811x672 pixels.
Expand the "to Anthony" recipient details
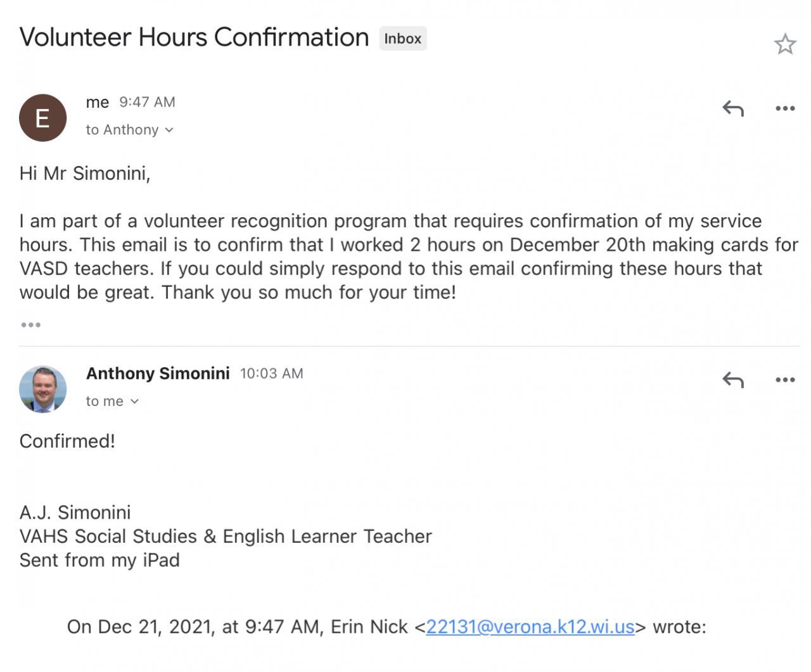[x=129, y=130]
